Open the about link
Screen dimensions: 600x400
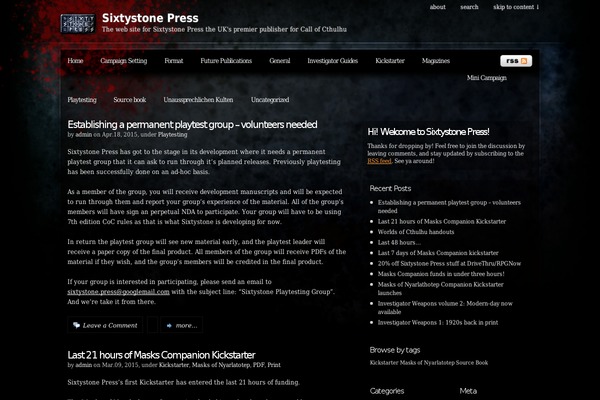(437, 7)
